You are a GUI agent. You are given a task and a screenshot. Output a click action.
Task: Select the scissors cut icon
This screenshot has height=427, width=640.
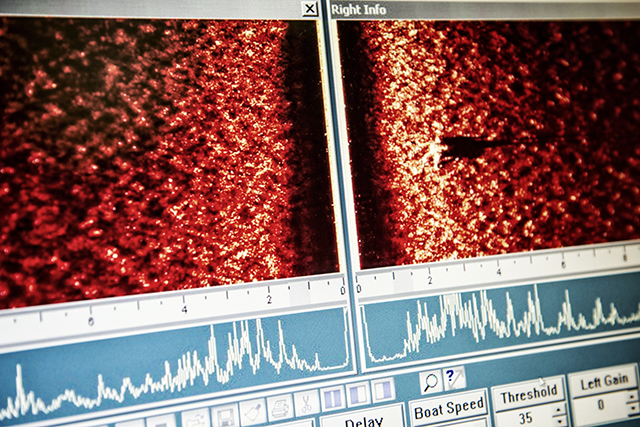tap(307, 402)
